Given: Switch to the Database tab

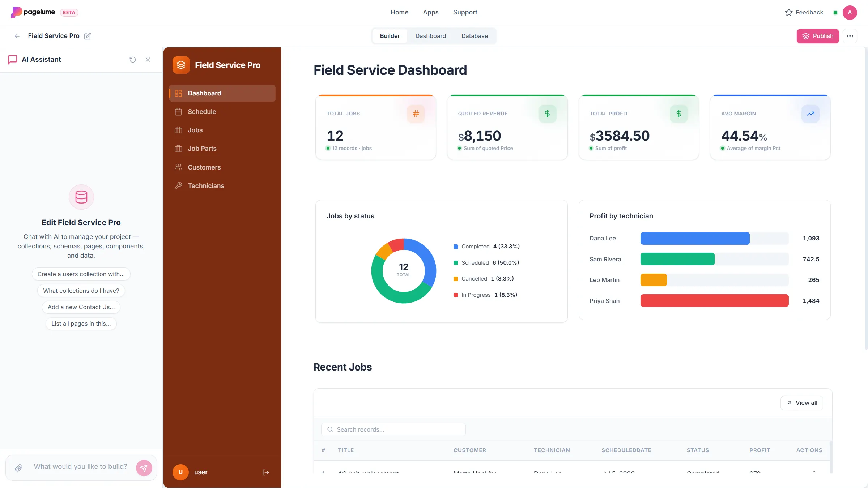Looking at the screenshot, I should click(x=475, y=36).
